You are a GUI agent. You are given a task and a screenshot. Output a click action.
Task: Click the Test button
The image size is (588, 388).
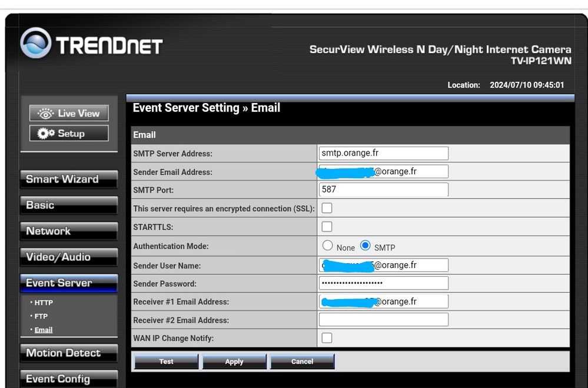(x=166, y=362)
